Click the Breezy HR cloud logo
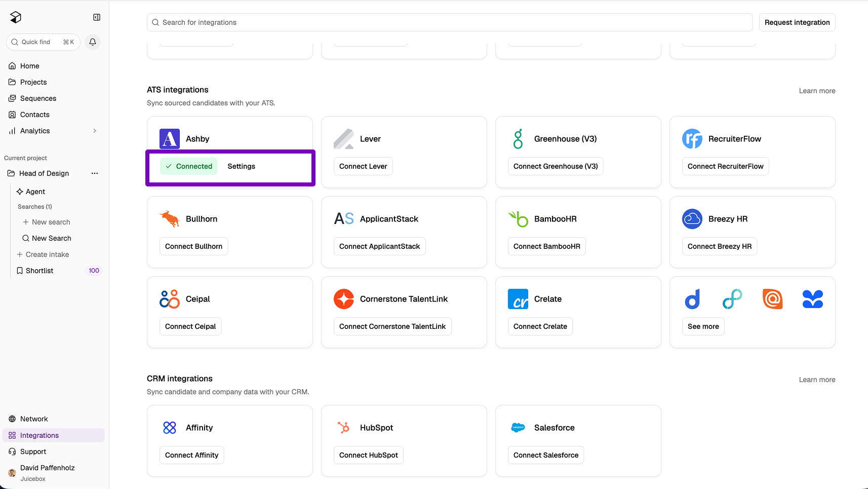 (692, 219)
